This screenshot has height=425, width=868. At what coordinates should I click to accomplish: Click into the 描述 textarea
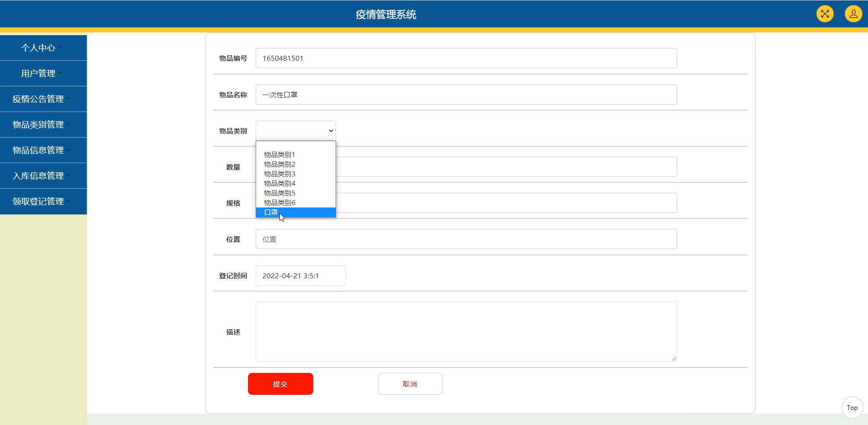[x=466, y=332]
